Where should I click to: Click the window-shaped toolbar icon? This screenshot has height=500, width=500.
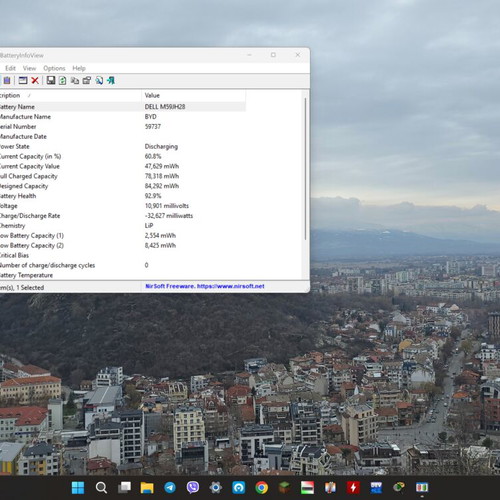(23, 80)
